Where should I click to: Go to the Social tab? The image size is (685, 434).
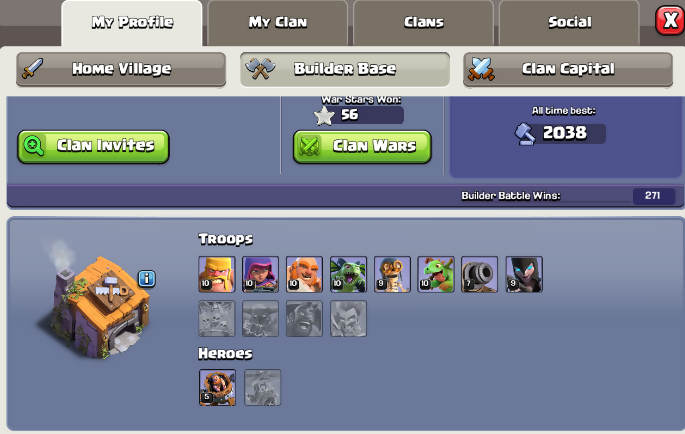(x=570, y=22)
